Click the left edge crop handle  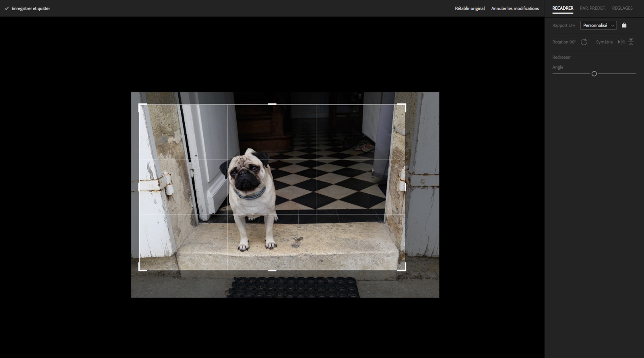pos(139,187)
